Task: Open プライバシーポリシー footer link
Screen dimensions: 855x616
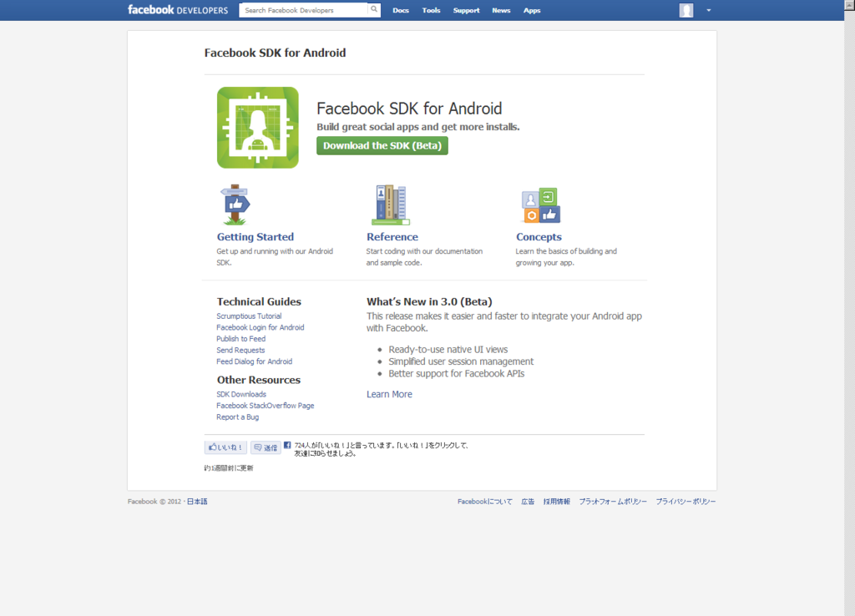Action: tap(686, 502)
